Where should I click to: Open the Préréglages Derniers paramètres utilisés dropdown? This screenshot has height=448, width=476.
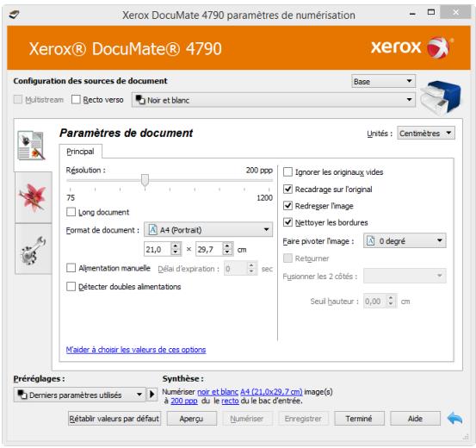79,395
